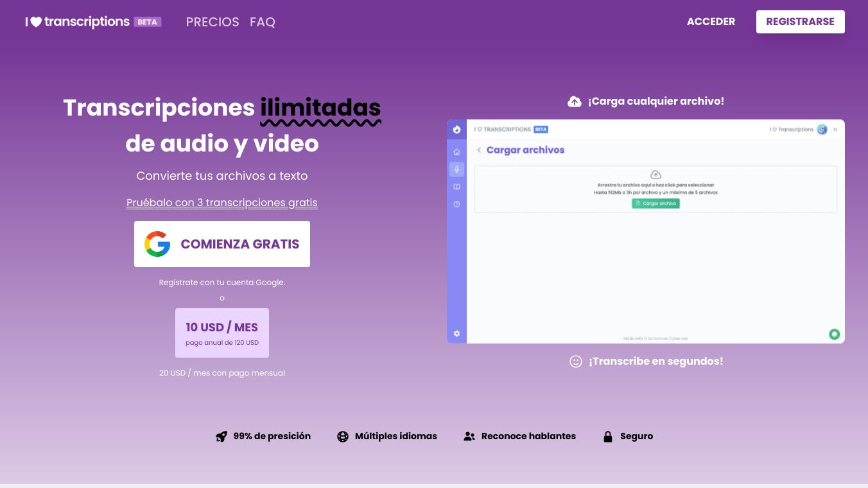Click the smiley icon beside ¡Transcribe en segundos!
Viewport: 868px width, 488px height.
click(x=576, y=362)
